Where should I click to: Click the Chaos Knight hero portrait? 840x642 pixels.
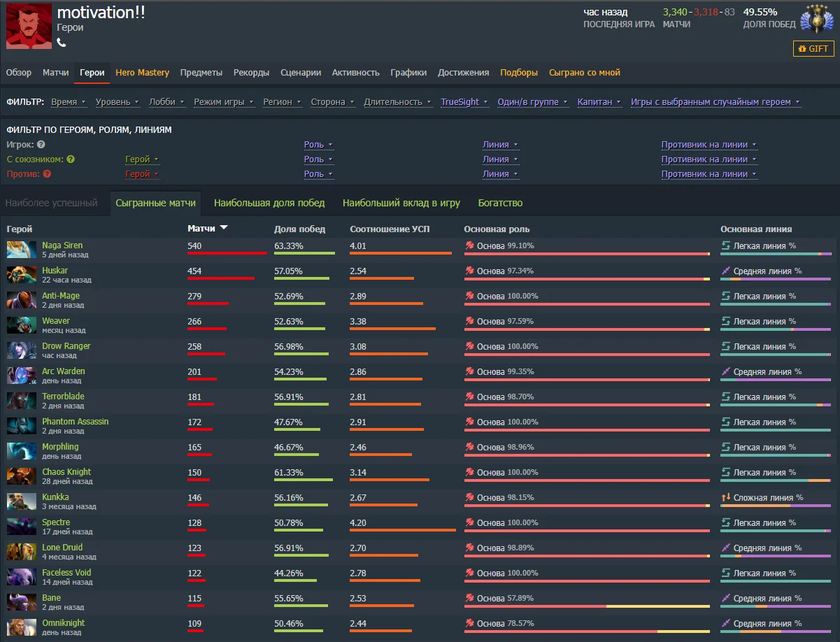click(21, 476)
